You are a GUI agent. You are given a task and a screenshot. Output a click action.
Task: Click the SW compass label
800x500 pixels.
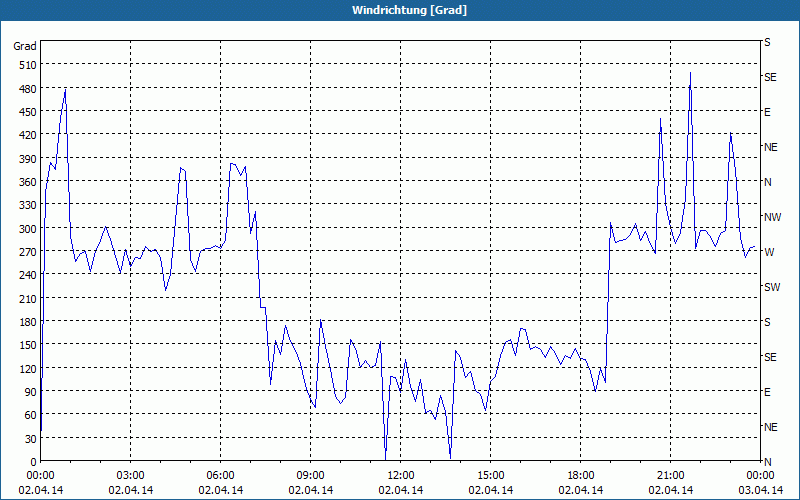tap(772, 287)
